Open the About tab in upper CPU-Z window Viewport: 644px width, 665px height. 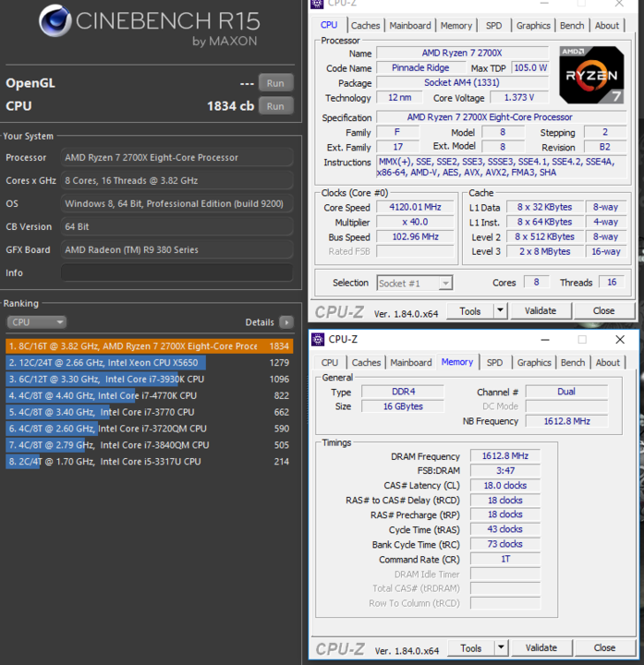pyautogui.click(x=607, y=26)
